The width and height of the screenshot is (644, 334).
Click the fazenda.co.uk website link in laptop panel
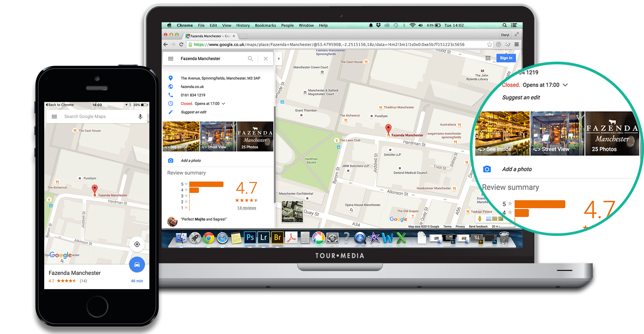coord(192,86)
